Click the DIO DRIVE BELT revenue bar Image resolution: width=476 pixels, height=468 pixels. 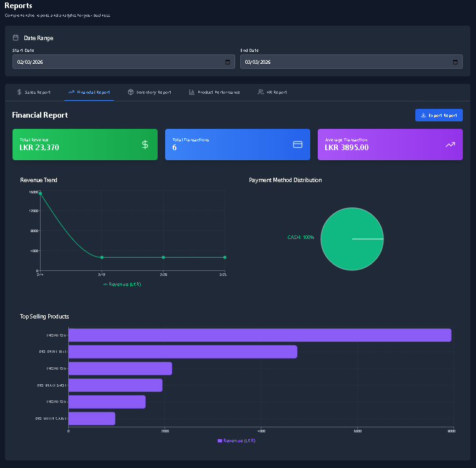point(183,352)
